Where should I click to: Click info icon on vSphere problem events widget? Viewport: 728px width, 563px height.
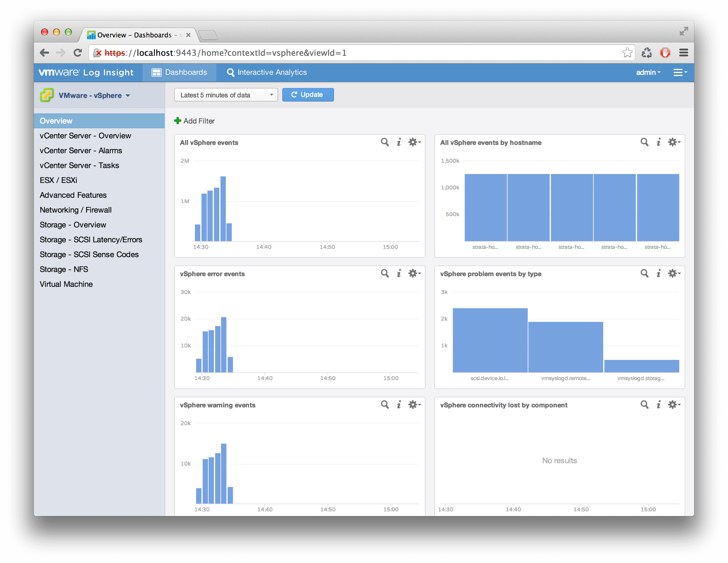(x=658, y=273)
